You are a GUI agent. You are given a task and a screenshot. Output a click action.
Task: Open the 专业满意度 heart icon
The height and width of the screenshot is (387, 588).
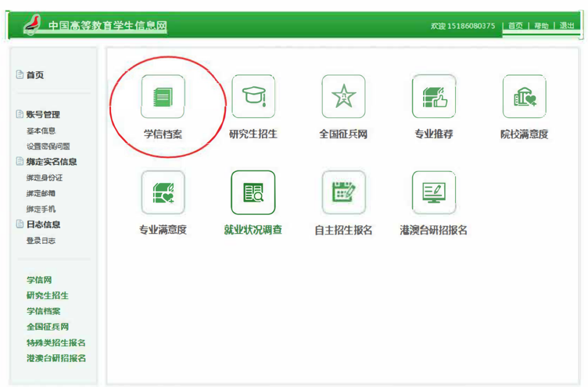point(163,192)
